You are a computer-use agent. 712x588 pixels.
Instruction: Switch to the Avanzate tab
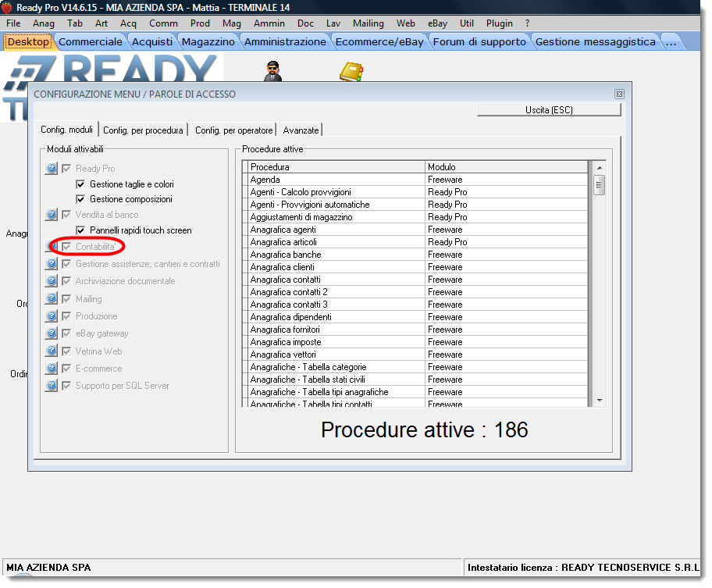click(x=301, y=130)
